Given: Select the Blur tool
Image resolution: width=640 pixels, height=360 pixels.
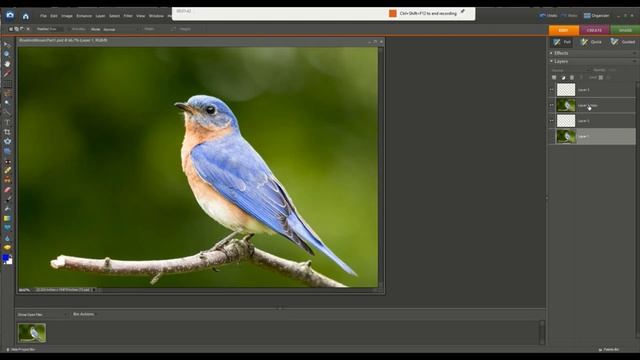Looking at the screenshot, I should (7, 238).
